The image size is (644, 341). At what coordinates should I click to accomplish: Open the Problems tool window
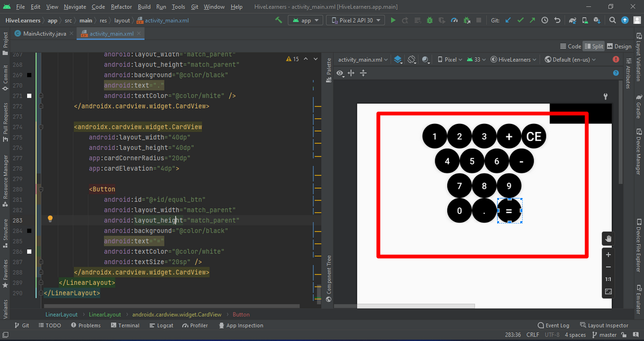(x=86, y=325)
